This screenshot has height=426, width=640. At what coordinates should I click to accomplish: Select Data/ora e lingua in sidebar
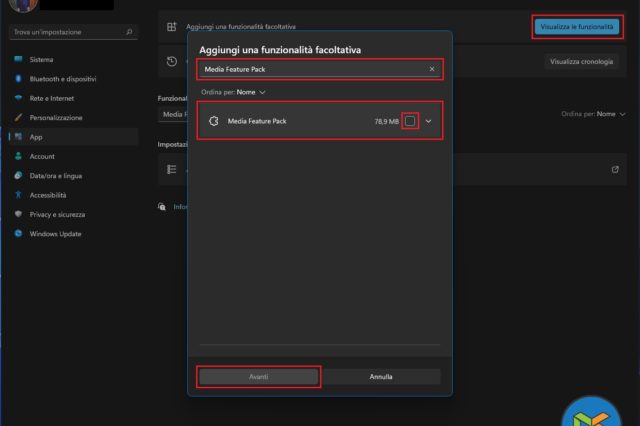coord(56,175)
